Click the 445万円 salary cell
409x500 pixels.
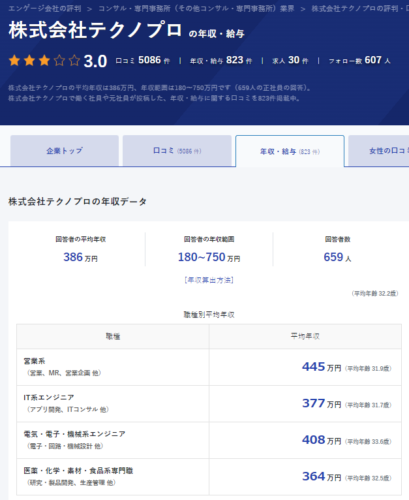pos(305,367)
